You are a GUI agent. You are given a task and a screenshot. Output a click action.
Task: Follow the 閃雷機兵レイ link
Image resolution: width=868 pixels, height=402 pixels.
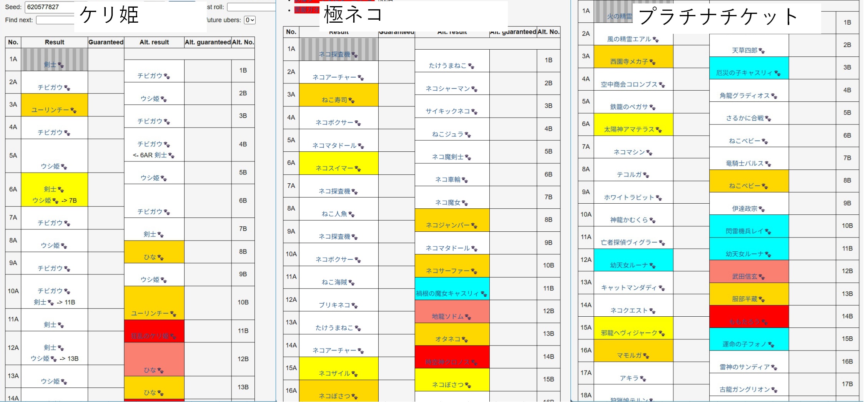point(744,231)
